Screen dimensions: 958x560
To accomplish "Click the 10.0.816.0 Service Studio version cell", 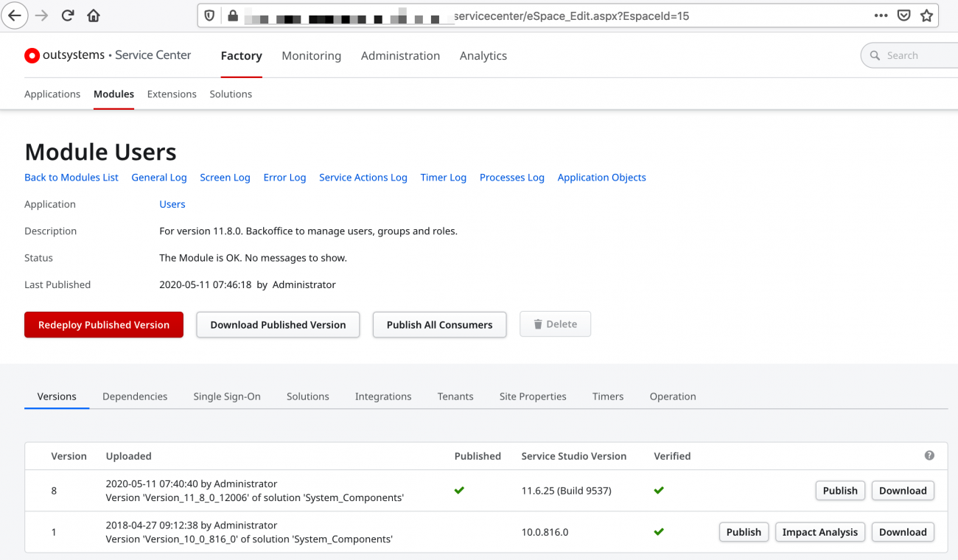I will (x=545, y=532).
